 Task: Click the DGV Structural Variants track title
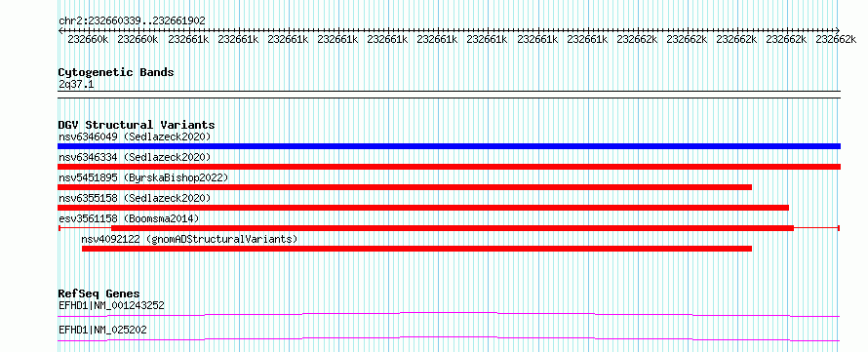tap(137, 125)
